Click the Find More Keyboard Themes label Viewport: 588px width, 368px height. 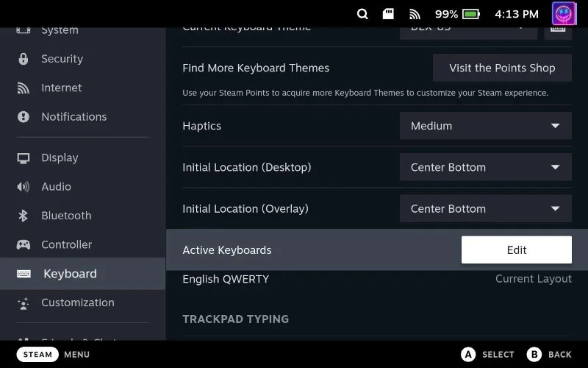[x=256, y=68]
